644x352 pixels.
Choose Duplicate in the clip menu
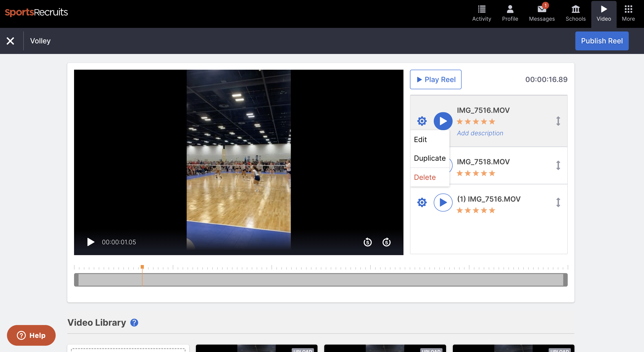429,158
